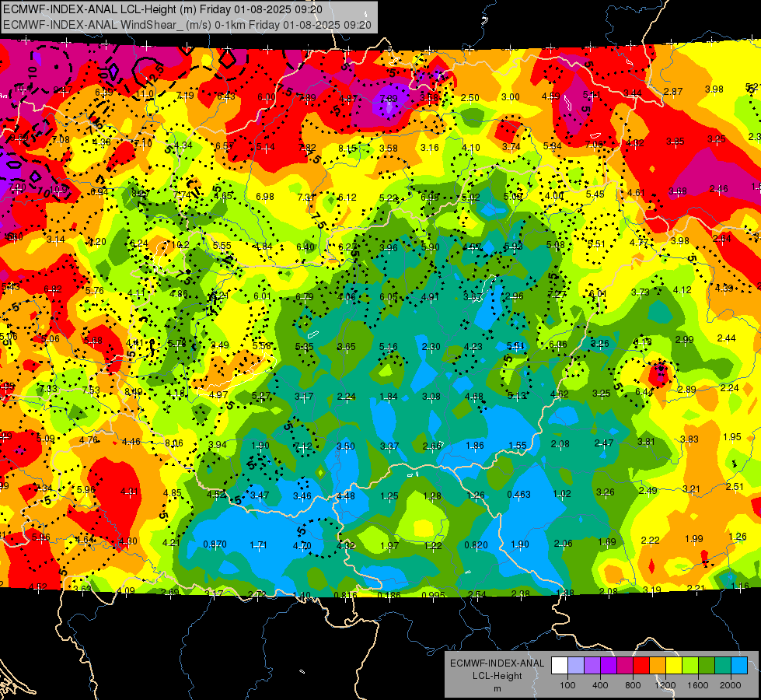
Task: Click the LCL-Height title in the legend box
Action: (497, 676)
